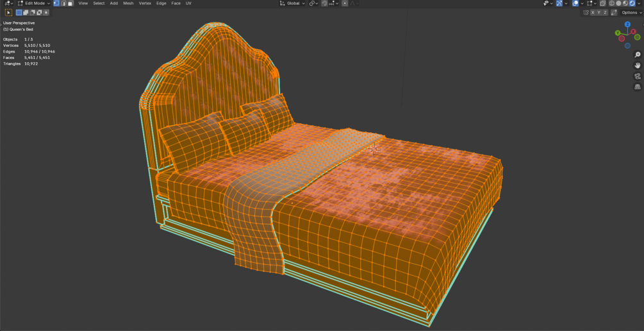The height and width of the screenshot is (331, 644).
Task: Switch to face select mode
Action: pyautogui.click(x=70, y=3)
